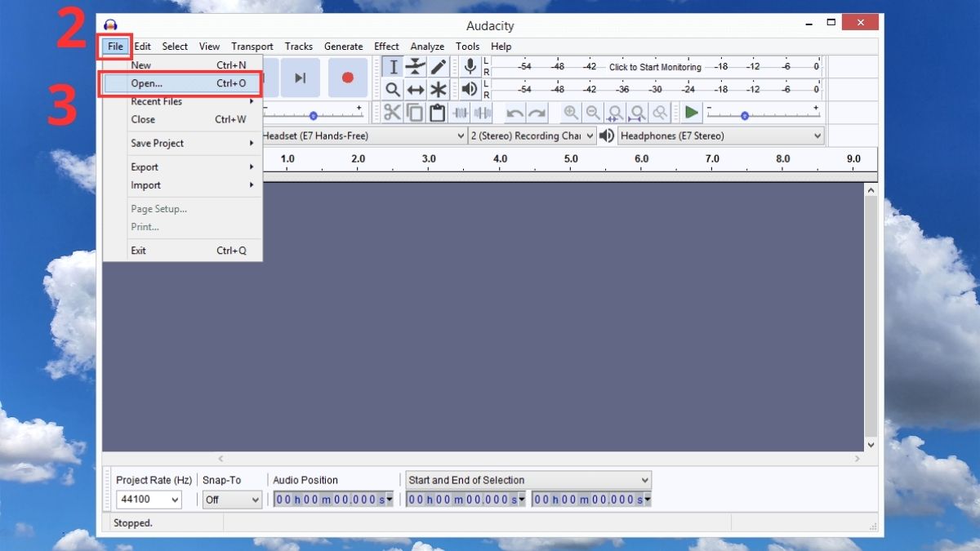
Task: Click the playback speed slider handle
Action: 744,116
